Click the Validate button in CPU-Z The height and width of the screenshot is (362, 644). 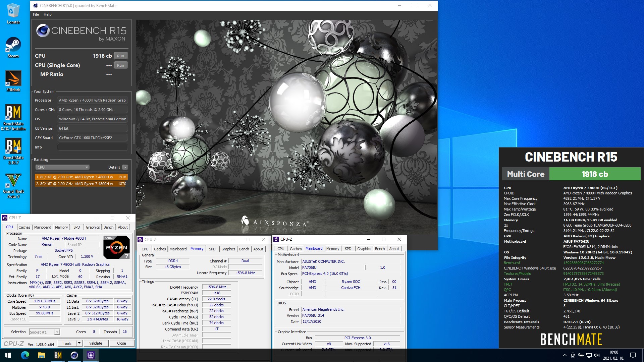(x=96, y=343)
